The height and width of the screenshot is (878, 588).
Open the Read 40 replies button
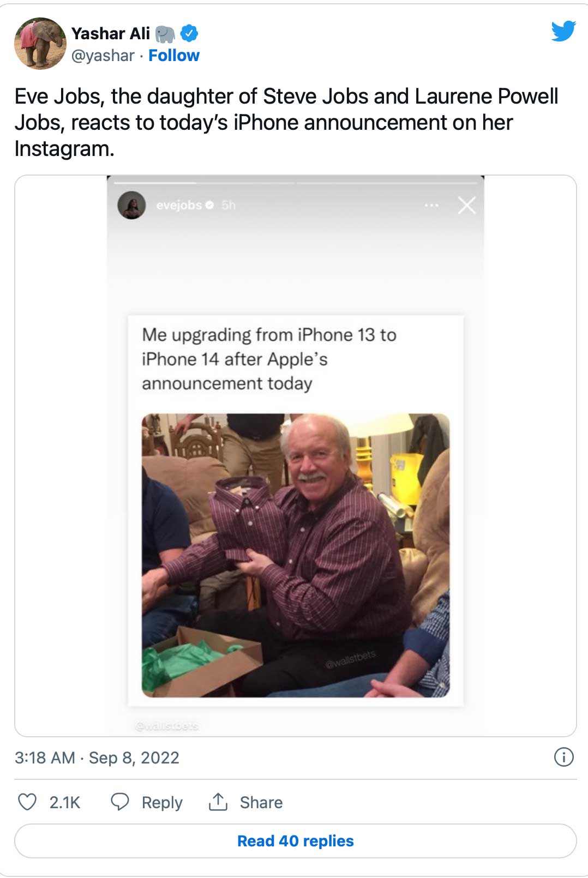tap(295, 841)
